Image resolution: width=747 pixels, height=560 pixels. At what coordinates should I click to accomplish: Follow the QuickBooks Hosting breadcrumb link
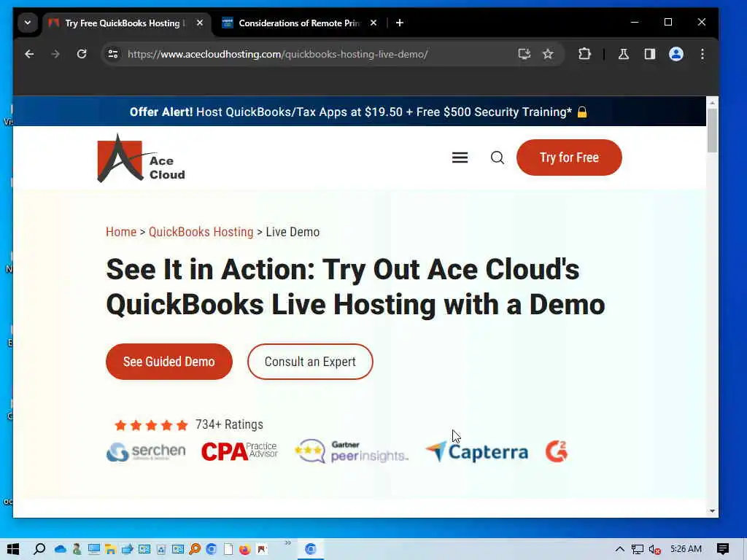tap(201, 232)
